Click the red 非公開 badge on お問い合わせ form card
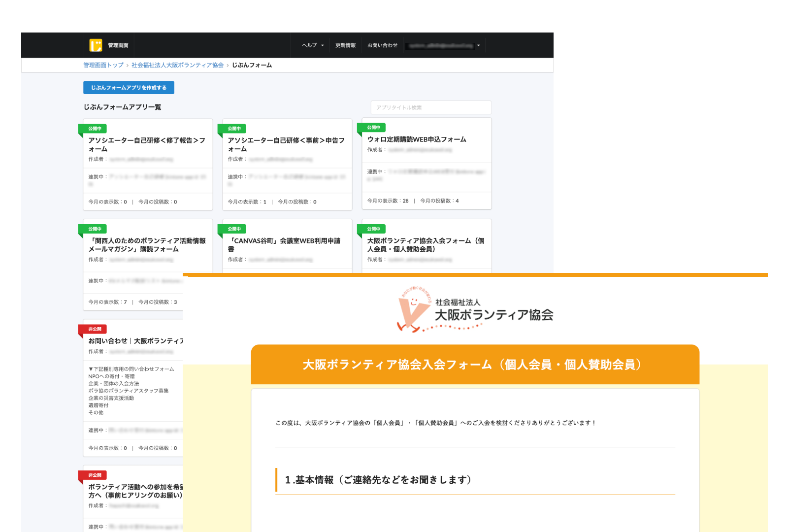Image resolution: width=788 pixels, height=532 pixels. (95, 329)
